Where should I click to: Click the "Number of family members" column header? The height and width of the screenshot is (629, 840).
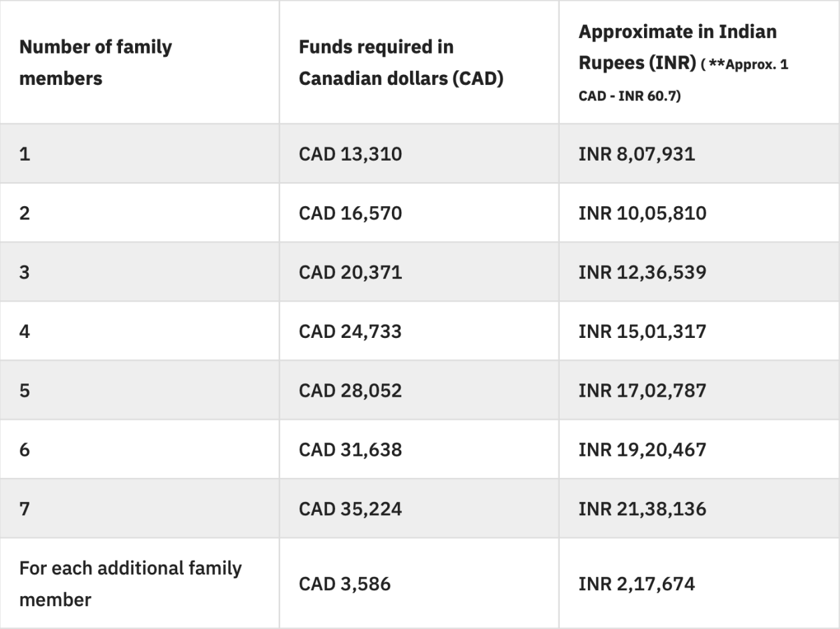pos(96,62)
